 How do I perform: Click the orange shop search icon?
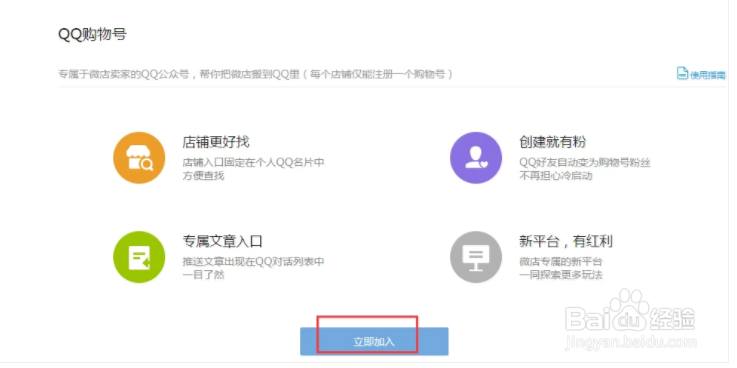[x=139, y=158]
